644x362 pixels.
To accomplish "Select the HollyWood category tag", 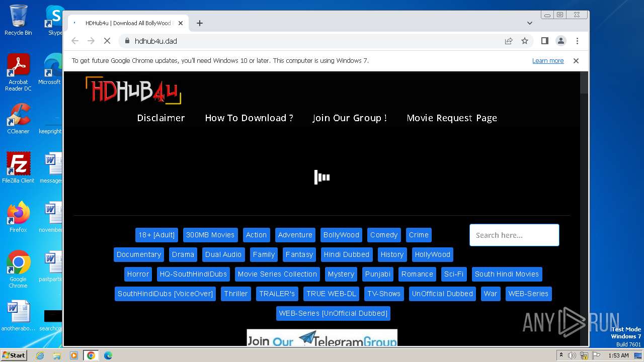I will click(x=433, y=254).
